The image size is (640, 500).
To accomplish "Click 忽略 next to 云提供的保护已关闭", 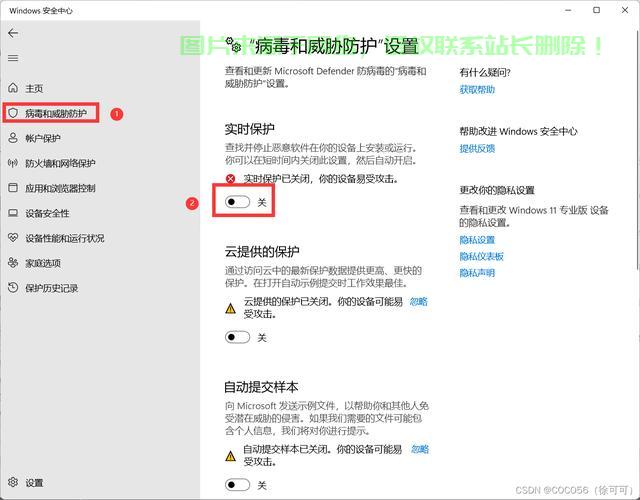I will [418, 301].
